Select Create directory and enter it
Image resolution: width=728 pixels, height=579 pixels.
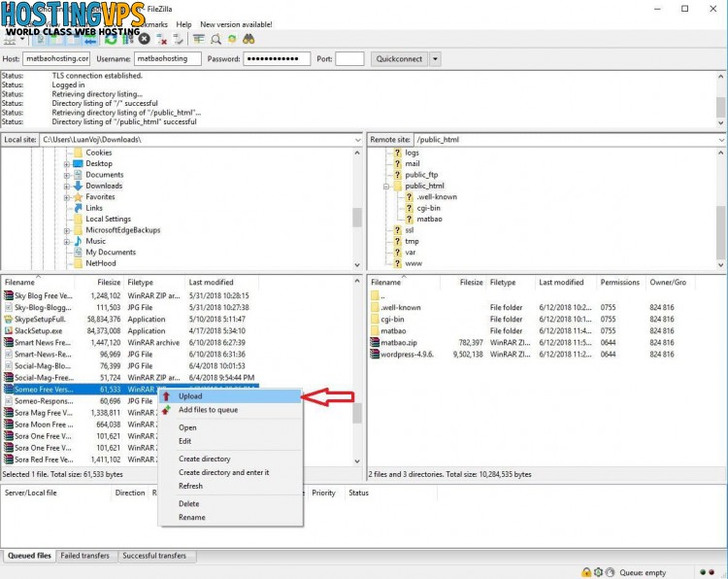tap(230, 472)
